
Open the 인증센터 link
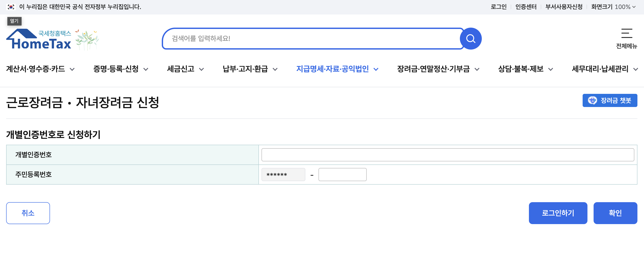coord(526,7)
